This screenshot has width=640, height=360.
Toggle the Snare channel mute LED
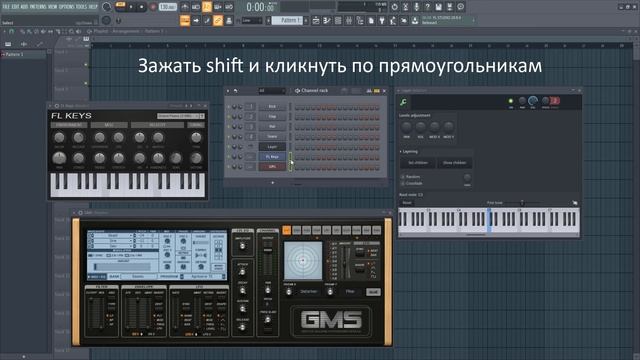229,136
